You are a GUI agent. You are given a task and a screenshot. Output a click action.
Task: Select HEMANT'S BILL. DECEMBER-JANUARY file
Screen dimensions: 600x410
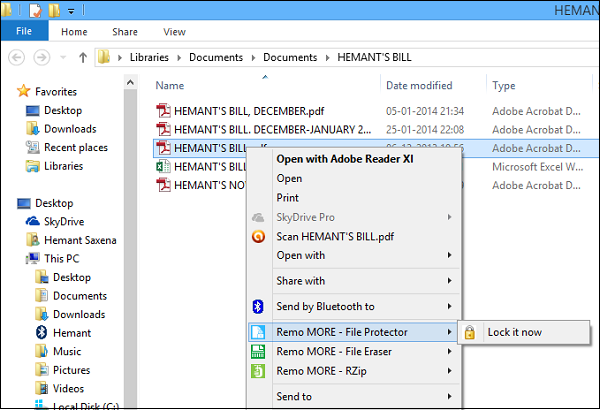(272, 130)
